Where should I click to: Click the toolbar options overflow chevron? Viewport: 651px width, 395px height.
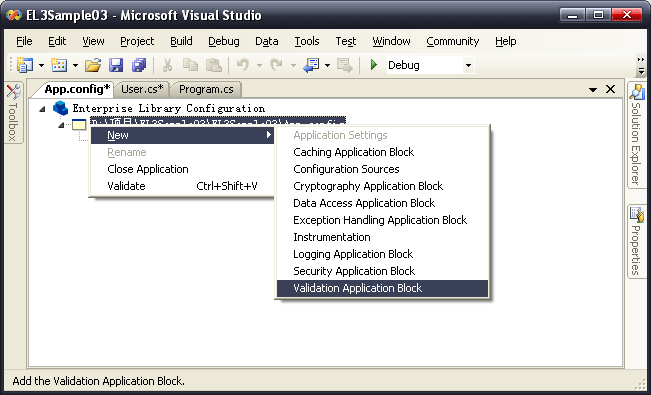pos(641,65)
